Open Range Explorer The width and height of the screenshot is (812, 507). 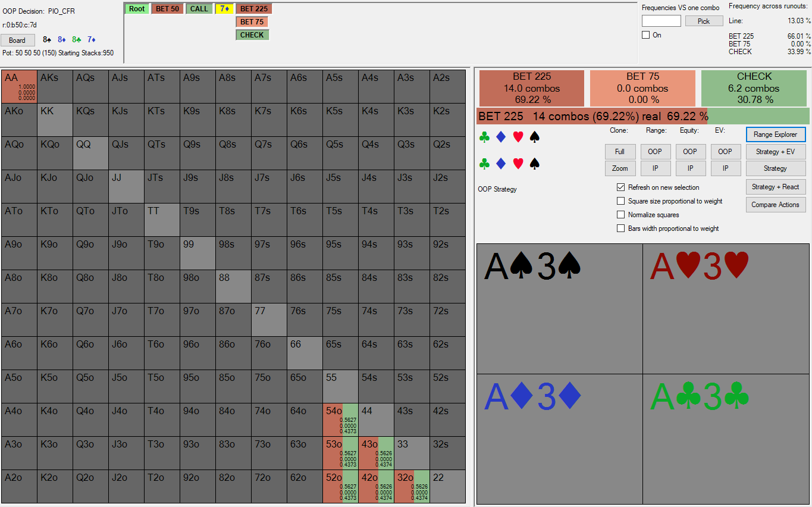point(776,134)
